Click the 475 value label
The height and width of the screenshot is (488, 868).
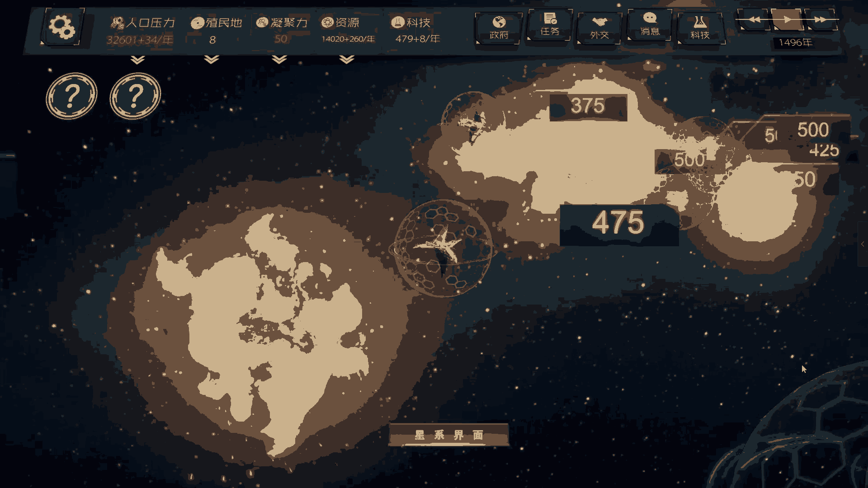point(618,223)
